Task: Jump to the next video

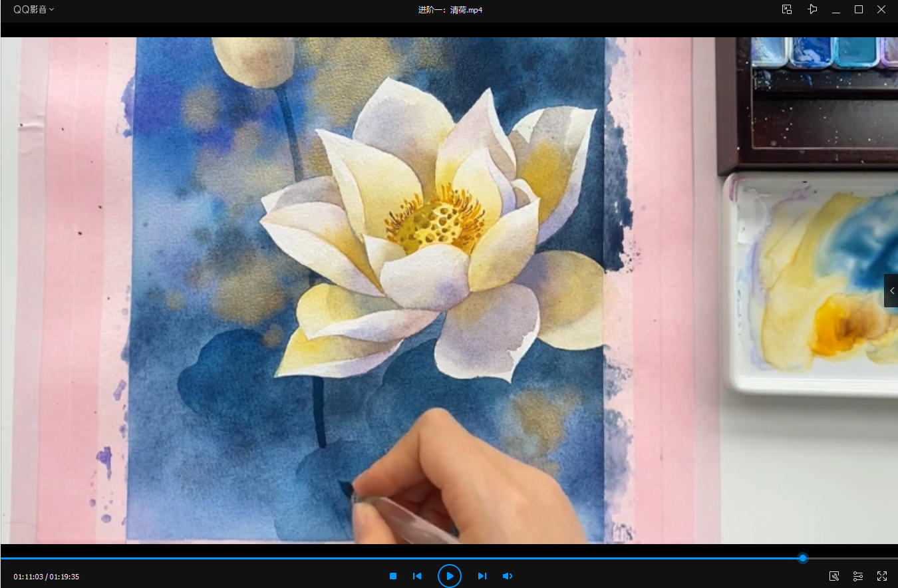Action: (x=482, y=576)
